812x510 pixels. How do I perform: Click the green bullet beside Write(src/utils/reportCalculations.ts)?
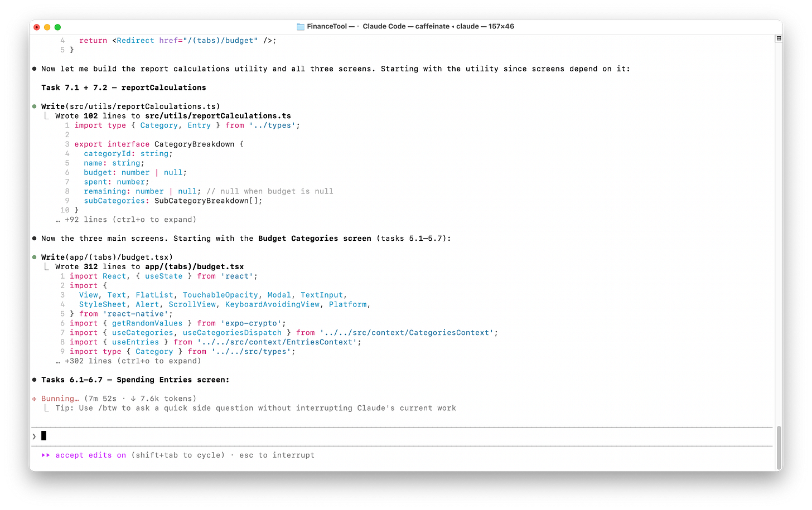[x=35, y=106]
